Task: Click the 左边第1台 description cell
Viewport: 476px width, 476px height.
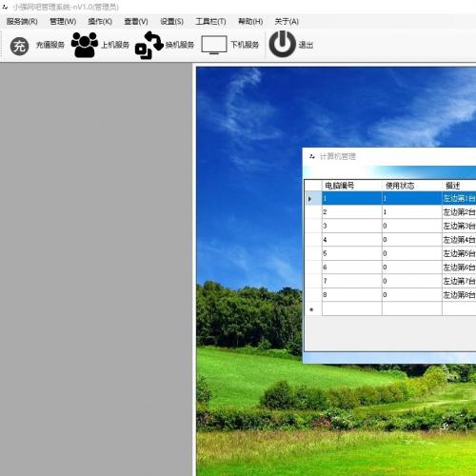Action: point(459,199)
